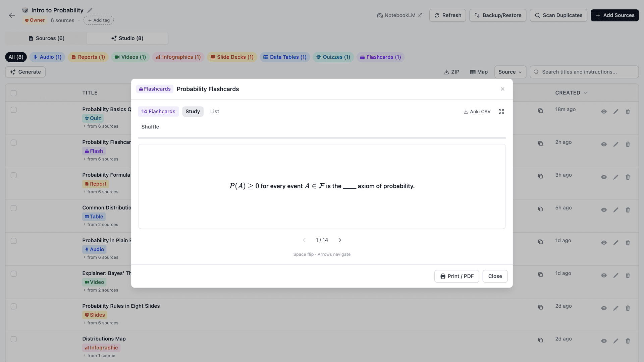This screenshot has width=644, height=362.
Task: Click Scan Duplicates button
Action: point(558,15)
